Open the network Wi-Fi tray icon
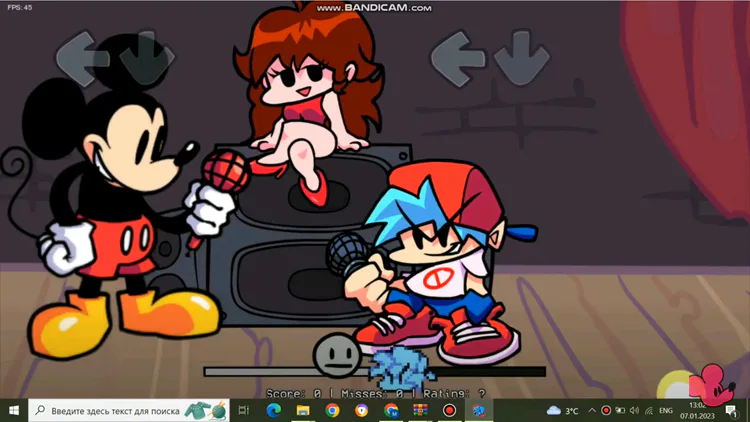750x422 pixels. pos(649,411)
